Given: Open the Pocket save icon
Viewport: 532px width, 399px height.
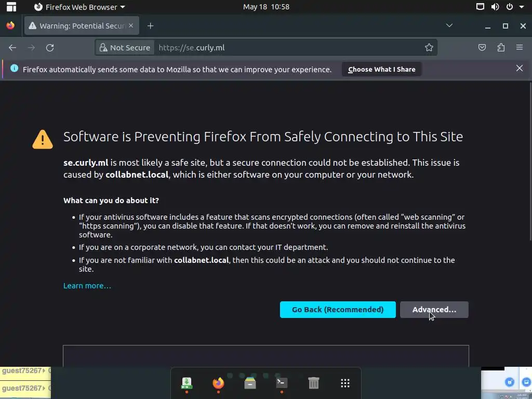Looking at the screenshot, I should pos(482,48).
